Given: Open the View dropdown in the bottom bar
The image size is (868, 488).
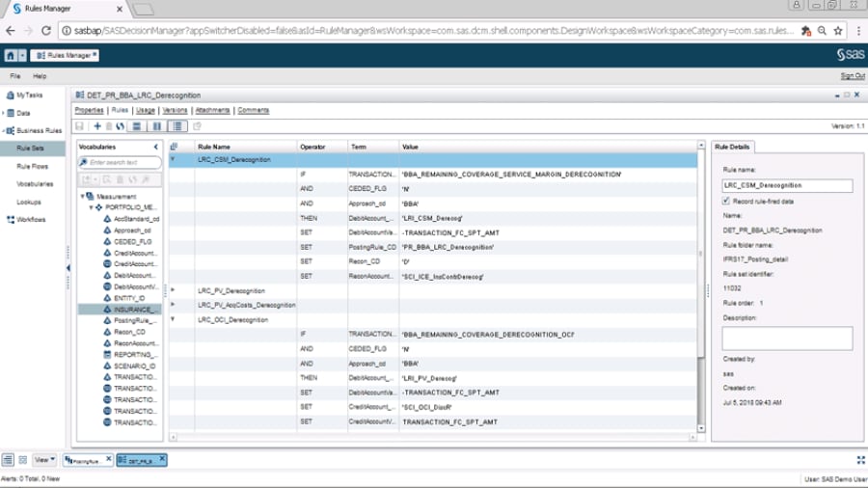Looking at the screenshot, I should [x=44, y=460].
